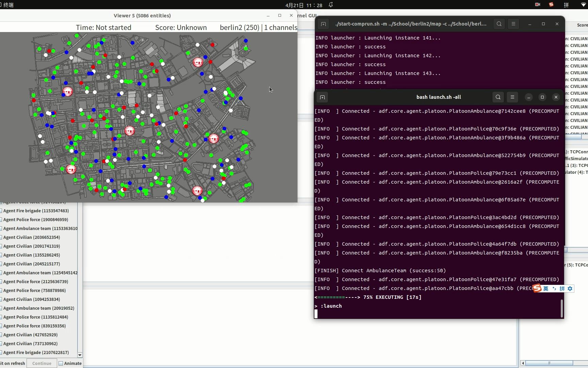Check the Agent Fire brigade (2107622817) box
Screen dimensions: 588x368
(x=1, y=352)
